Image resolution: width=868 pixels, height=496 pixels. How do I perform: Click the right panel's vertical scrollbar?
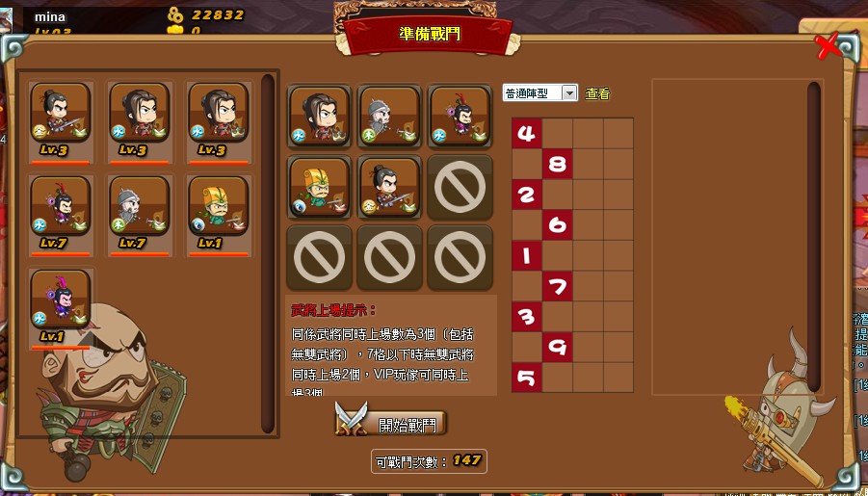point(813,237)
